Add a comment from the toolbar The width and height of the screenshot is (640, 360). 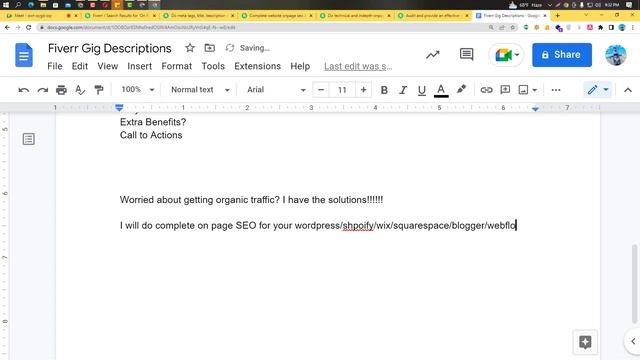(x=505, y=90)
